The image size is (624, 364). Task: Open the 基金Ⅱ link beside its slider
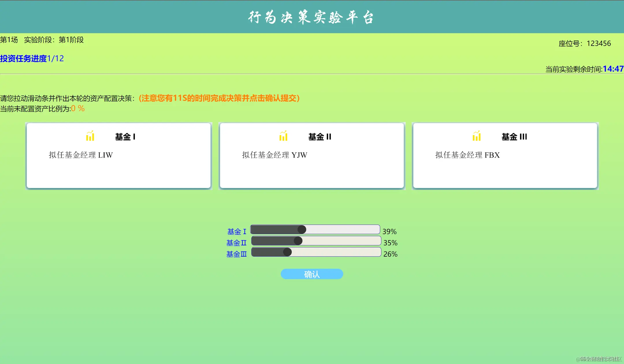pyautogui.click(x=236, y=243)
